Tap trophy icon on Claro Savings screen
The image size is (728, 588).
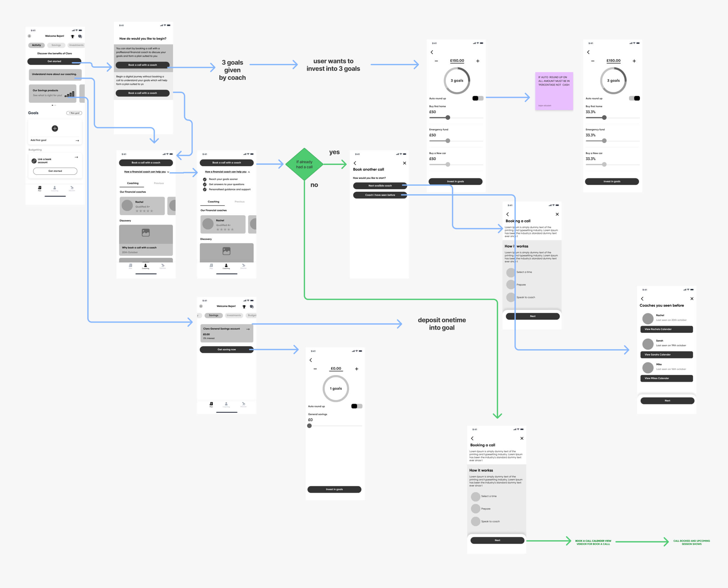click(x=244, y=307)
